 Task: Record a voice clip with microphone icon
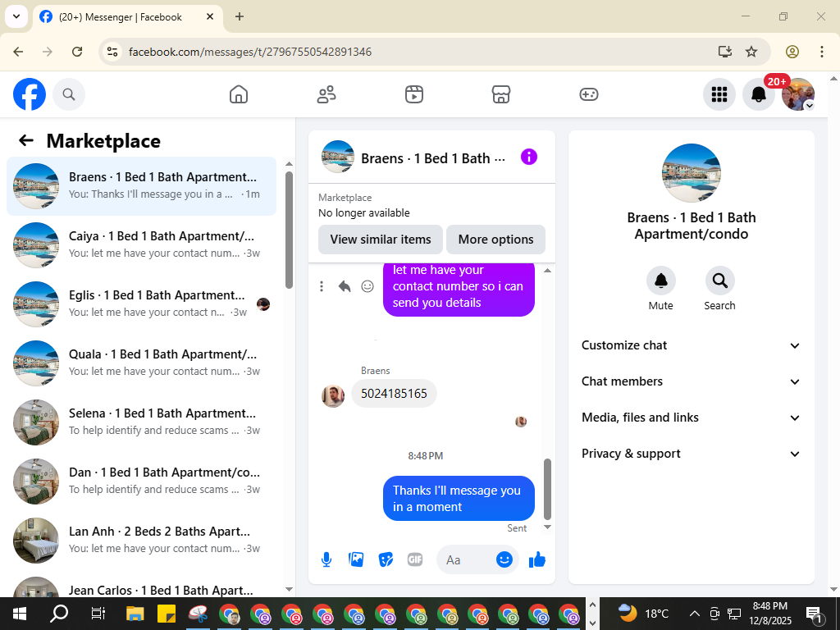click(326, 559)
